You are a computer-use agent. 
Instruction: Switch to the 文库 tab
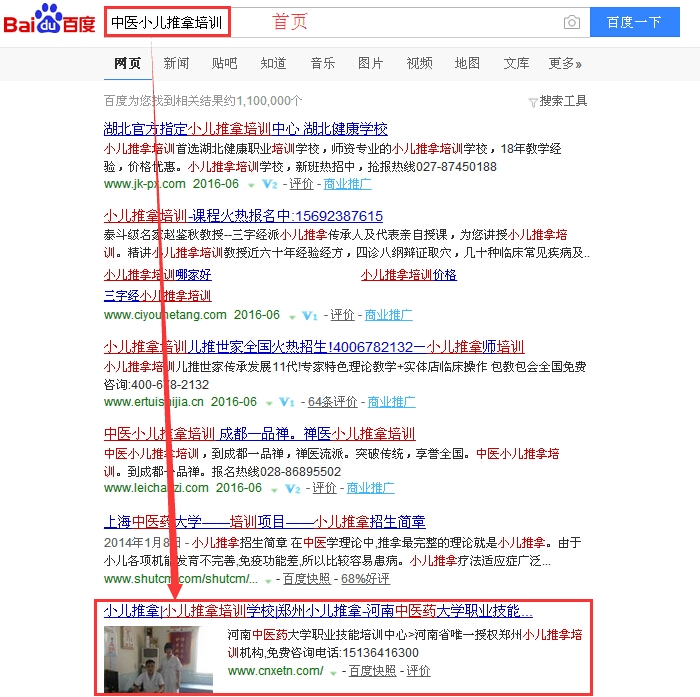pyautogui.click(x=516, y=63)
